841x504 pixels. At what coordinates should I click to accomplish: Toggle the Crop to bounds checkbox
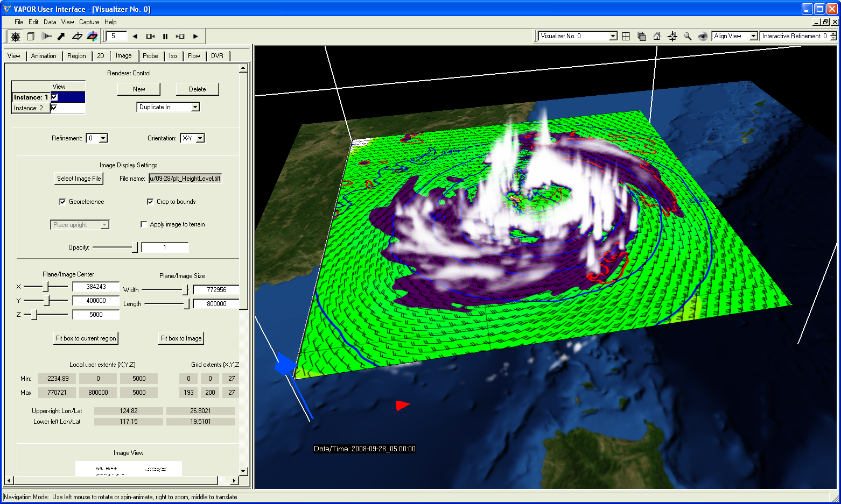click(150, 202)
